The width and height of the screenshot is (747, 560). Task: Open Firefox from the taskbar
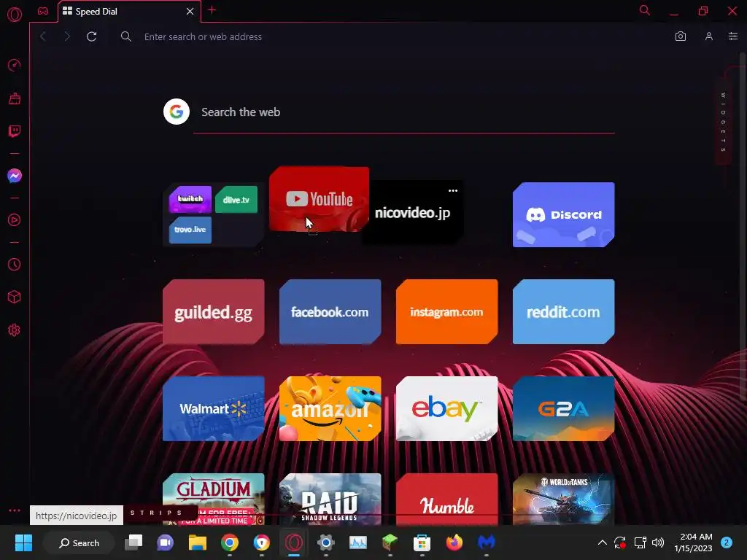click(454, 542)
